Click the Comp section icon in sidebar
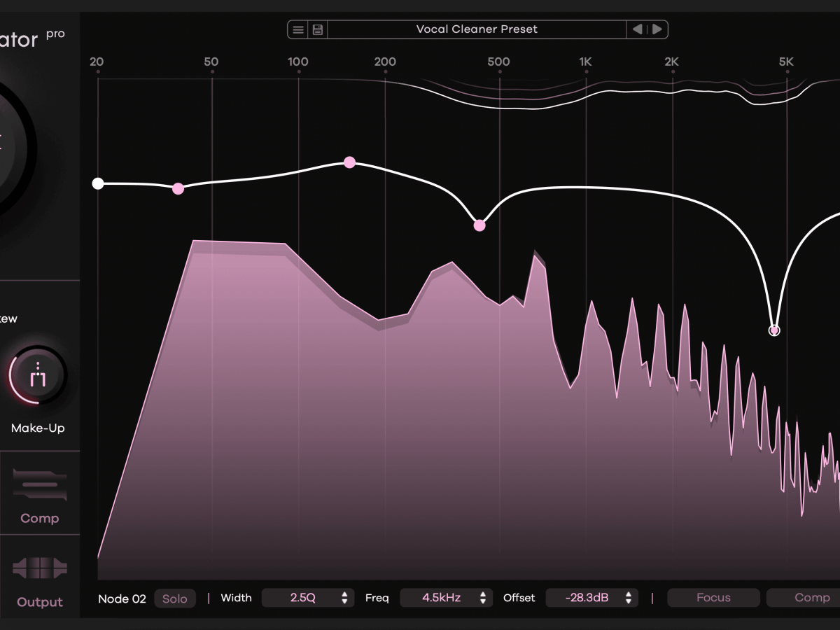The height and width of the screenshot is (630, 840). click(40, 485)
